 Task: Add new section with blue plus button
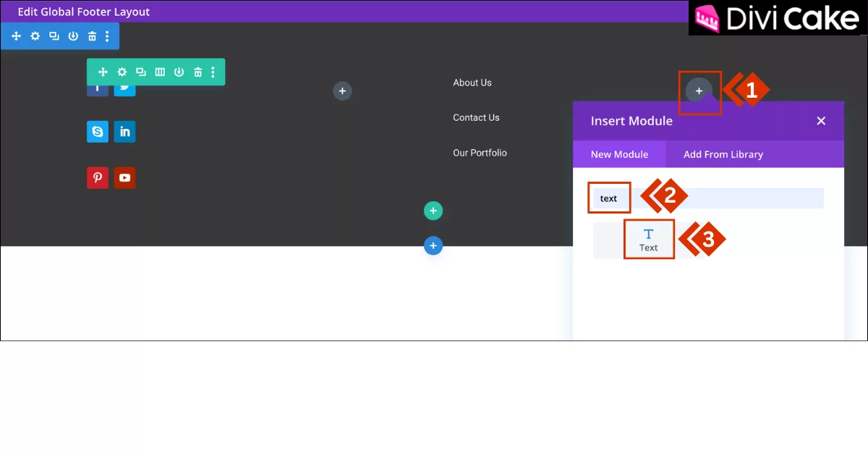point(433,246)
